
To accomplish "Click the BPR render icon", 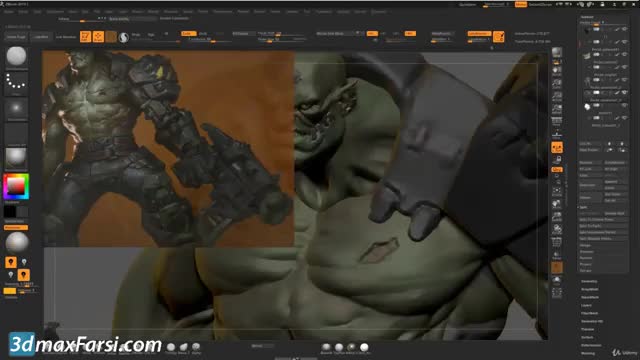I will (x=557, y=52).
